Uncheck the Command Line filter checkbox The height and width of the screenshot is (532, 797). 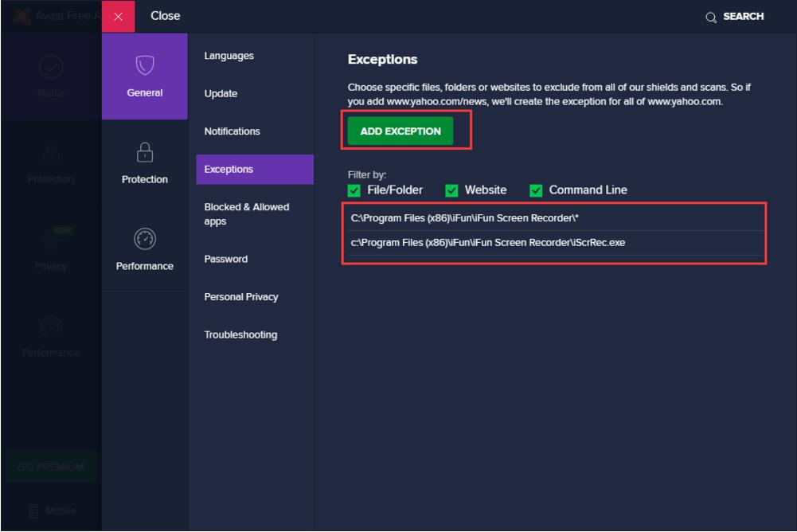tap(536, 190)
